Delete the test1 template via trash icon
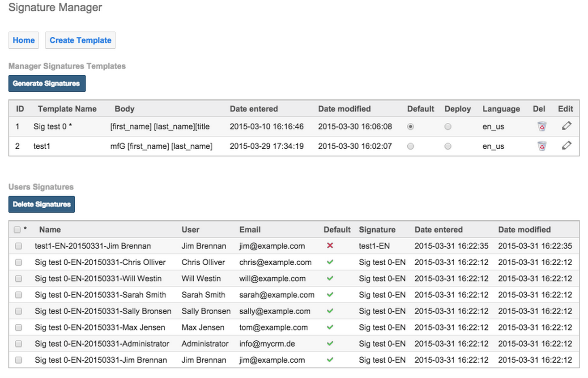The width and height of the screenshot is (588, 378). [x=542, y=146]
